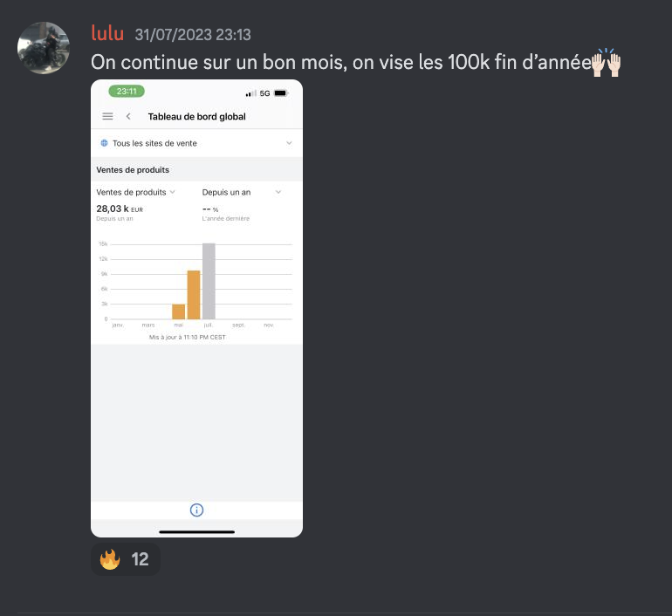Select the gray July bar in chart
The height and width of the screenshot is (616, 672).
pyautogui.click(x=209, y=281)
